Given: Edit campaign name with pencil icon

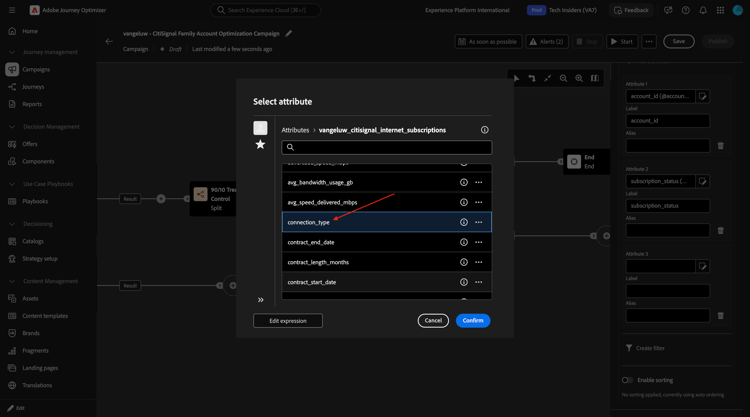Looking at the screenshot, I should pos(288,33).
